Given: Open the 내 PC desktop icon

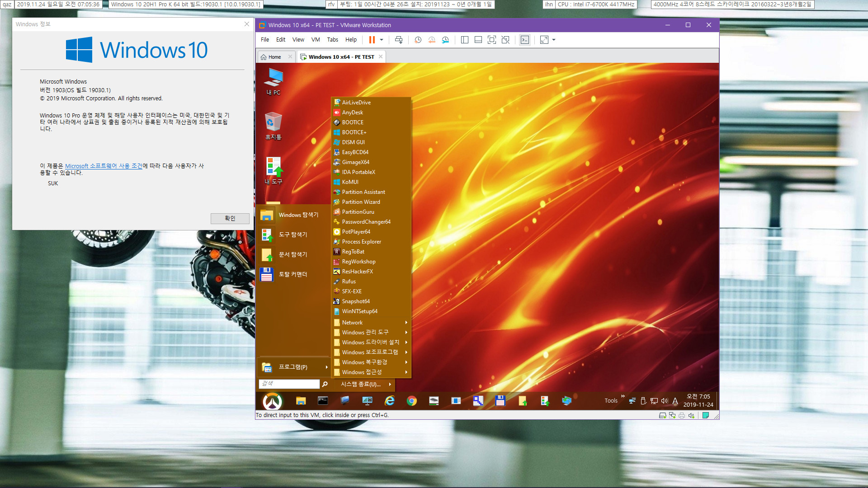Looking at the screenshot, I should [273, 81].
